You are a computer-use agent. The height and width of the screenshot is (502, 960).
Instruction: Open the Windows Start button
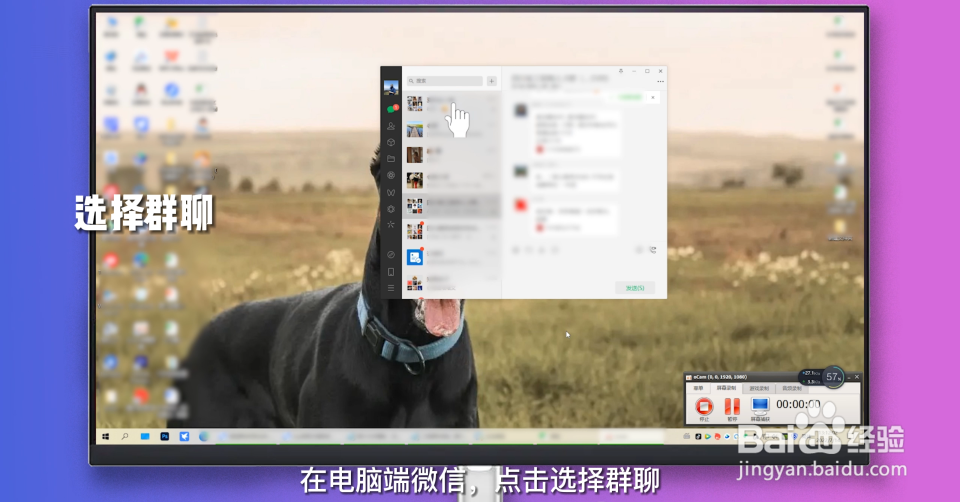coord(105,436)
